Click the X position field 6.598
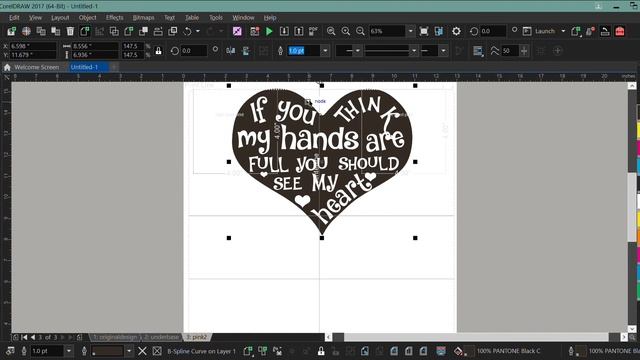This screenshot has width=640, height=360. [33, 46]
